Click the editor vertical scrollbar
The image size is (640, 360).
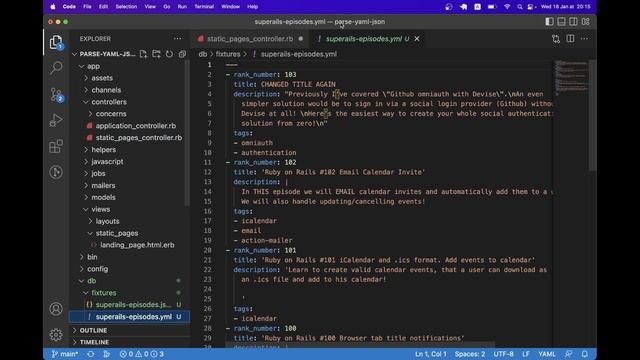593,116
